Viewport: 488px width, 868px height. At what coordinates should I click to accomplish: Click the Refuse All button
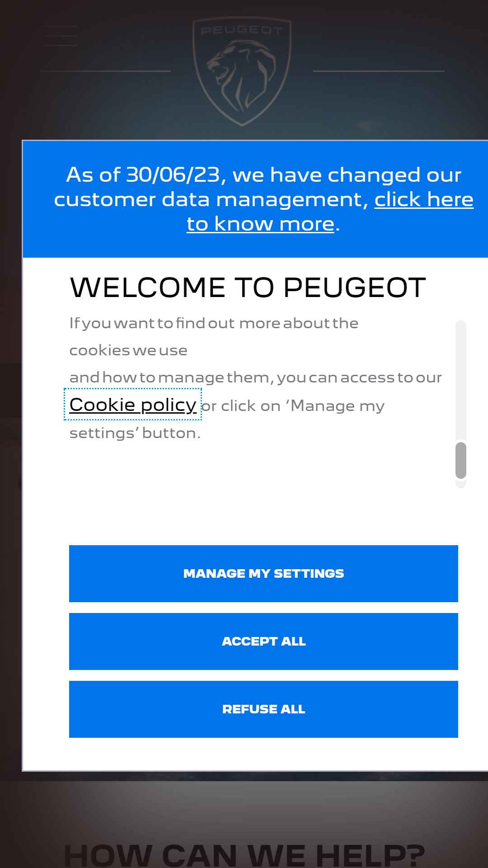[x=263, y=709]
